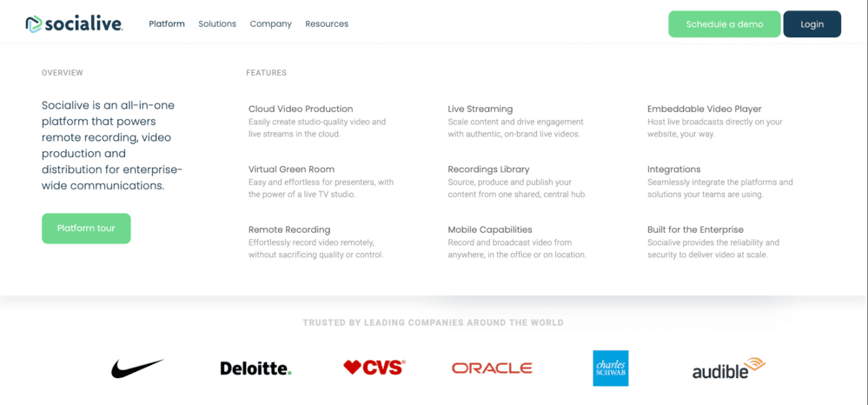The height and width of the screenshot is (405, 868).
Task: Open the Solutions menu
Action: (217, 23)
